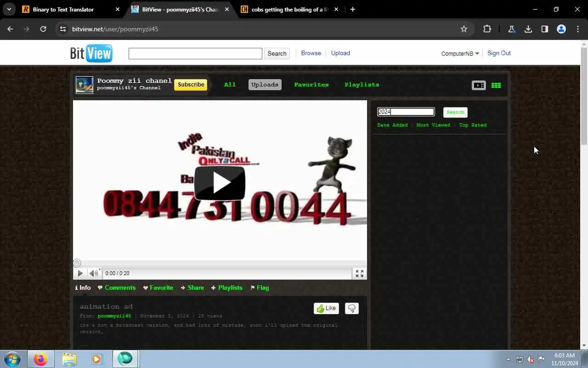Open a new browser tab
This screenshot has height=368, width=588.
352,9
